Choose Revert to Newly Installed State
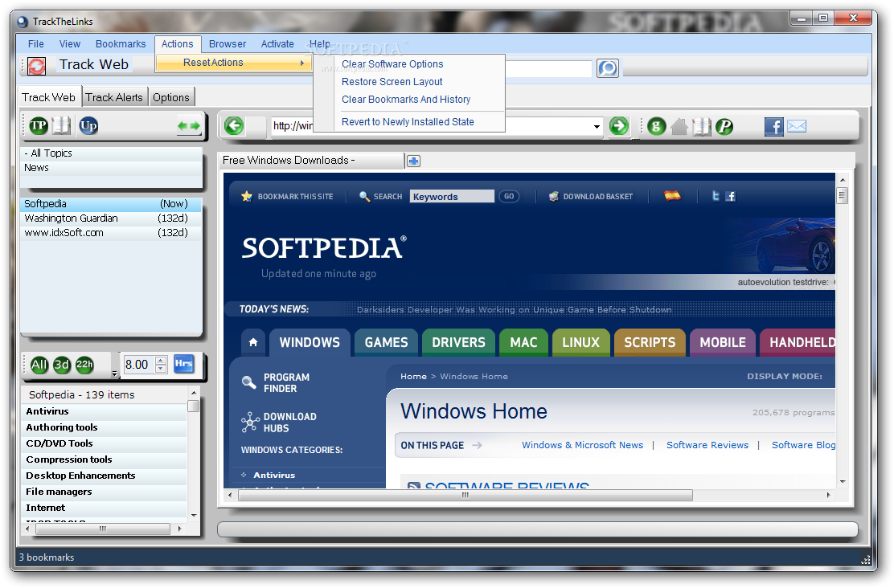This screenshot has width=894, height=588. click(409, 122)
